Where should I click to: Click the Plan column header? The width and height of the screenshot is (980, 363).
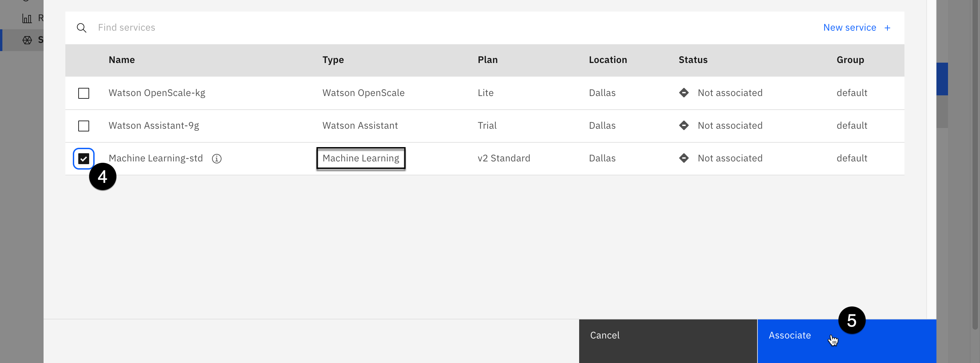(488, 60)
